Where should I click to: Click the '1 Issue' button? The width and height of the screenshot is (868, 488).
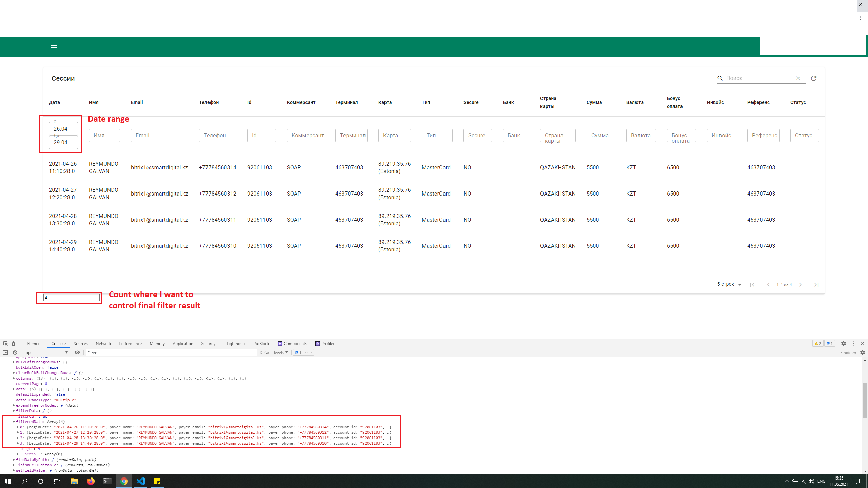coord(303,352)
